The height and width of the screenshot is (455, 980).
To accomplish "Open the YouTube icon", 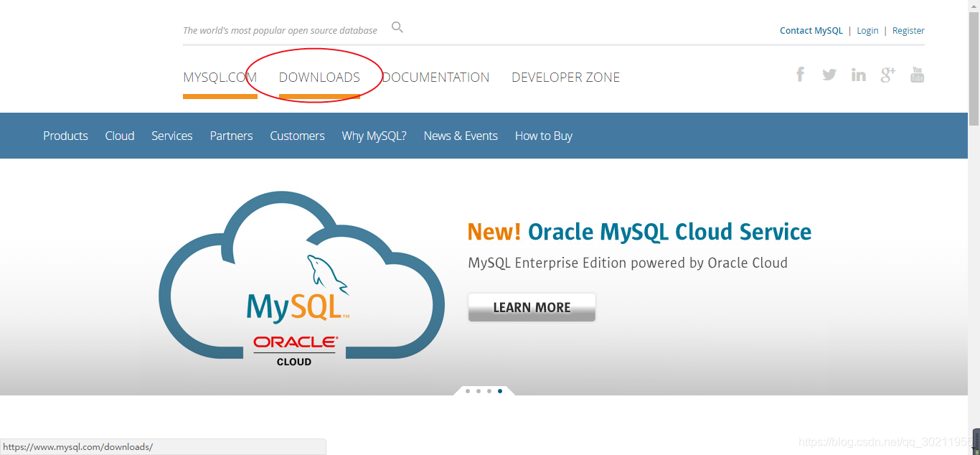I will click(917, 74).
